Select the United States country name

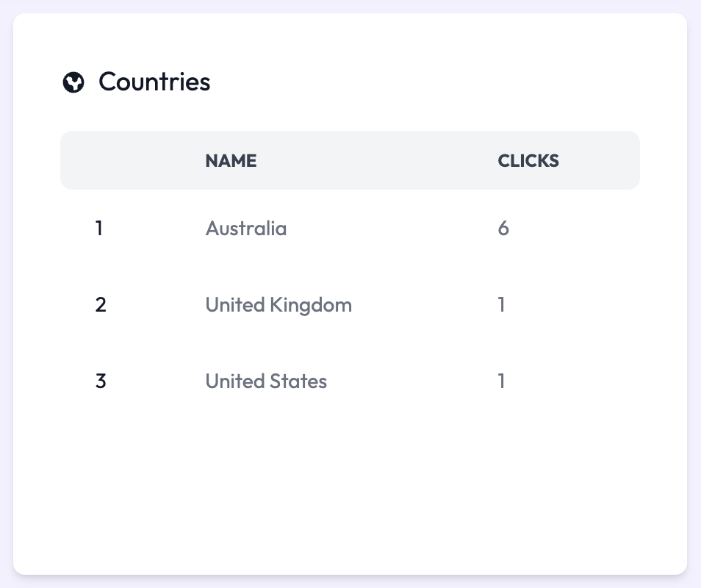click(x=266, y=381)
